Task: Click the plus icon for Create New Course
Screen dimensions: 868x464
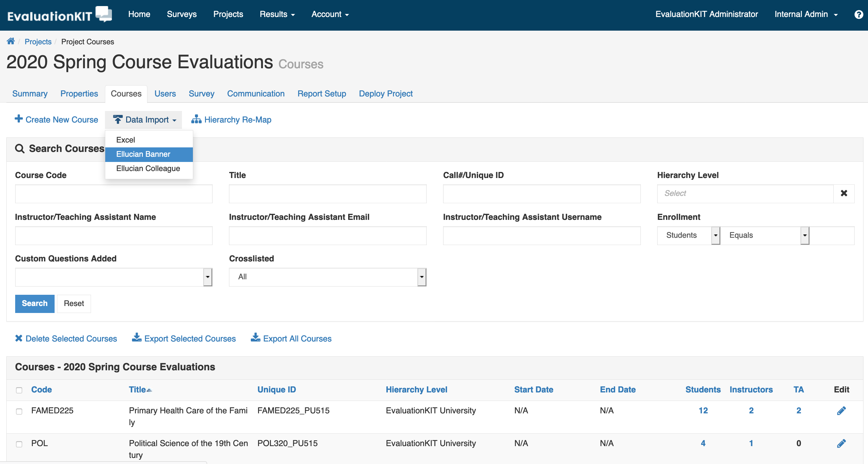Action: click(19, 119)
